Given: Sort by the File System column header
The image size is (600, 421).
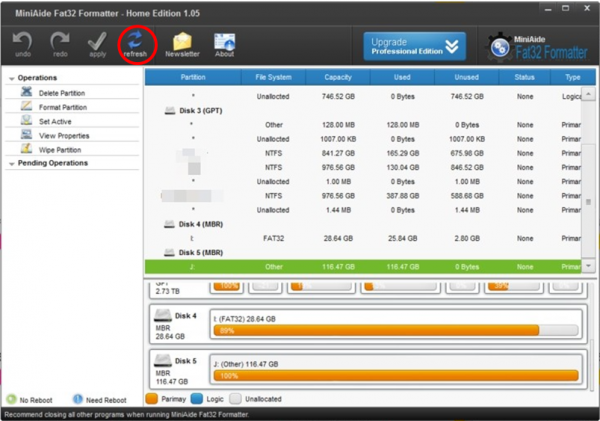Looking at the screenshot, I should click(273, 77).
